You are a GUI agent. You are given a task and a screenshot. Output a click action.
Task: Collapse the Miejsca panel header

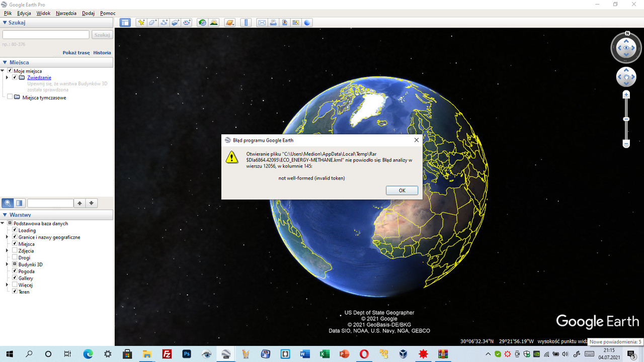(x=5, y=62)
